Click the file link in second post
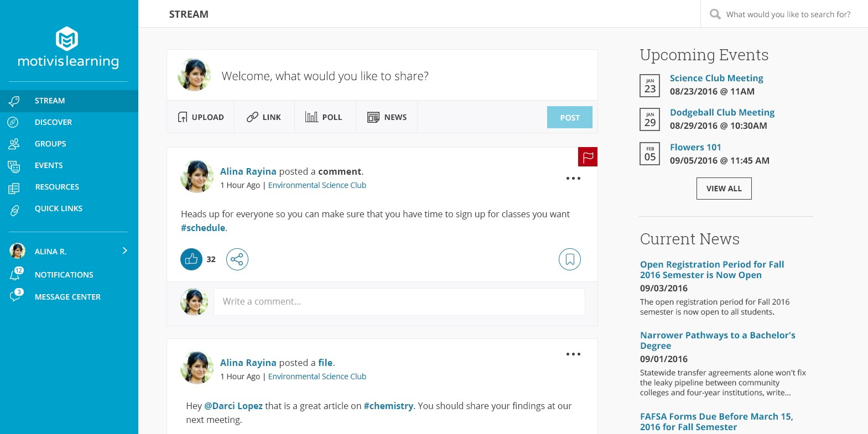Screen dimensions: 868x434 pos(325,363)
